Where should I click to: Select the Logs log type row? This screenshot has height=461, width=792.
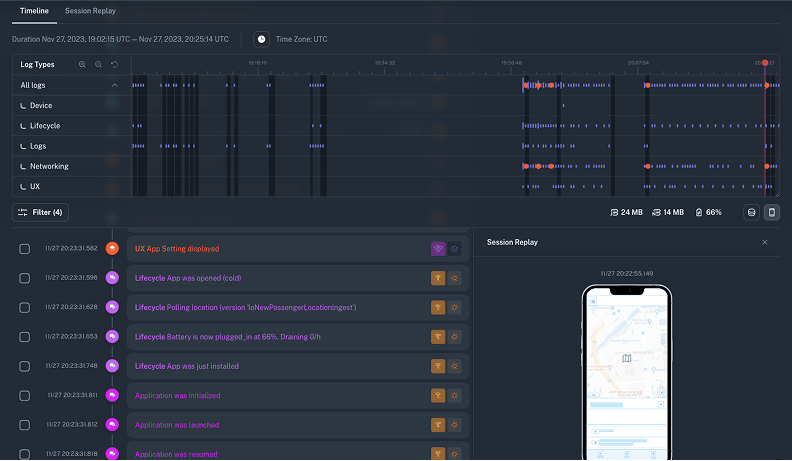click(72, 146)
